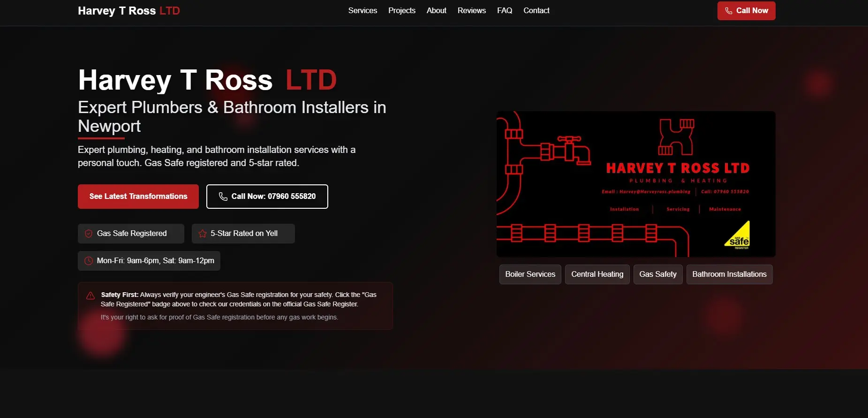Select the Central Heating tag
Screen dimensions: 868x418
(597, 274)
